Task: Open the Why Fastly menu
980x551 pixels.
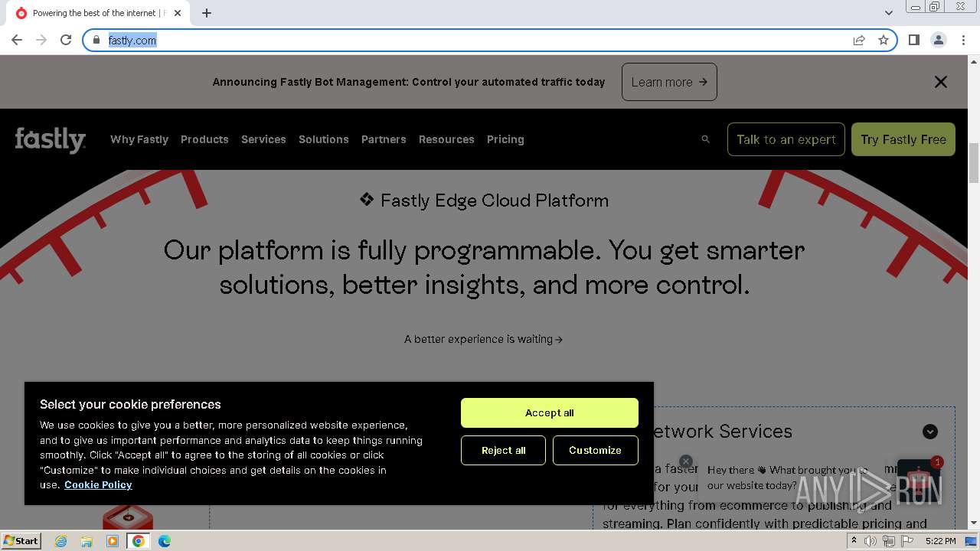Action: (139, 139)
